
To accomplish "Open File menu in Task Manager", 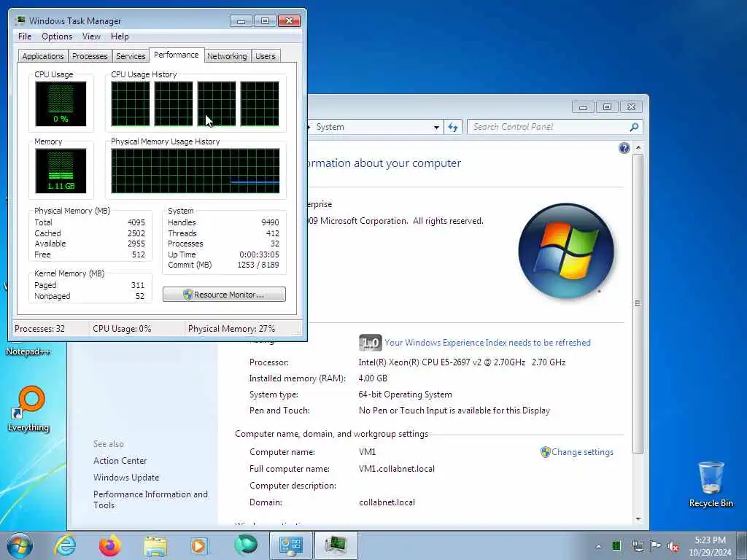I will pos(25,36).
